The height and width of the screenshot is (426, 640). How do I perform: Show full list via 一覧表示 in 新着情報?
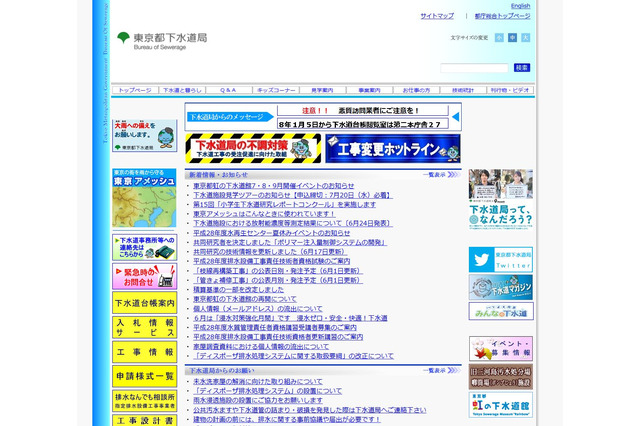(435, 174)
